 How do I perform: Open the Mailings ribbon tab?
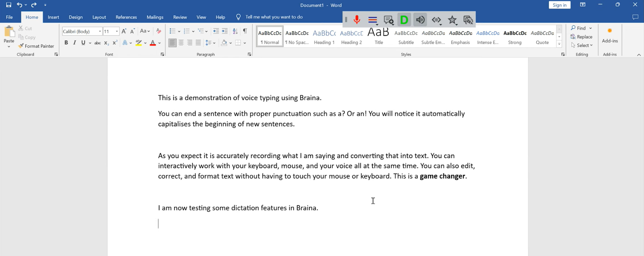(155, 17)
